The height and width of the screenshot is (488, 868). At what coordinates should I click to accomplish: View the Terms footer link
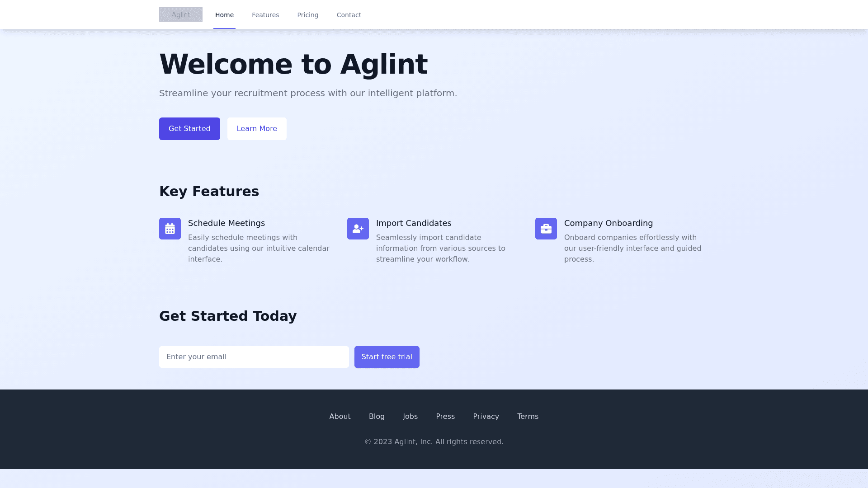point(528,417)
